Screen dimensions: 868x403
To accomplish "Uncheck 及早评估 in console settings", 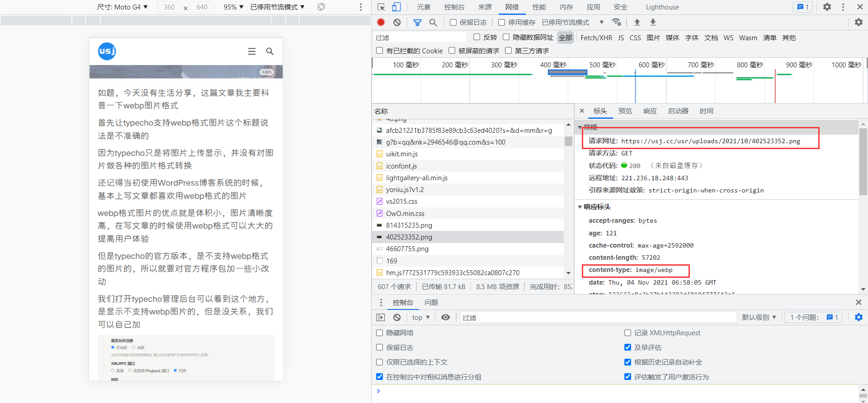I will click(627, 347).
